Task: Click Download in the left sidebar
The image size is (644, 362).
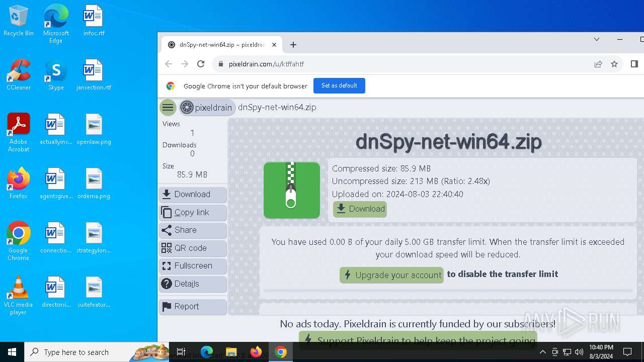Action: pyautogui.click(x=193, y=195)
